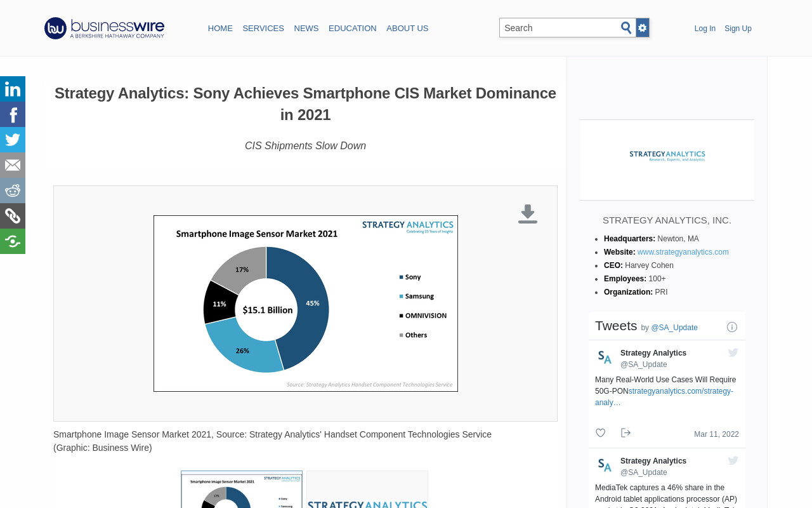
Task: Open more sharing options icon
Action: tap(13, 241)
